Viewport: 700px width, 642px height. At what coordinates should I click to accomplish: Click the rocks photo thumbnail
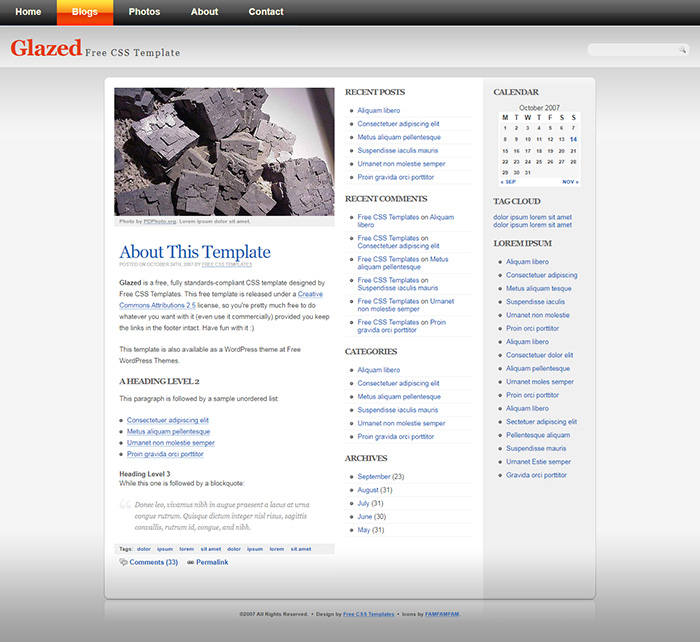click(224, 152)
